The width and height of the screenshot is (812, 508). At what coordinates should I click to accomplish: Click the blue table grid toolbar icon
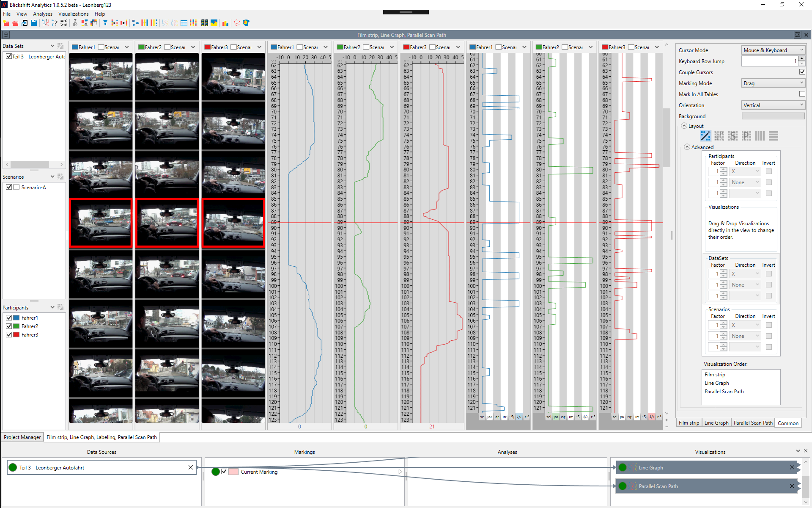(184, 23)
